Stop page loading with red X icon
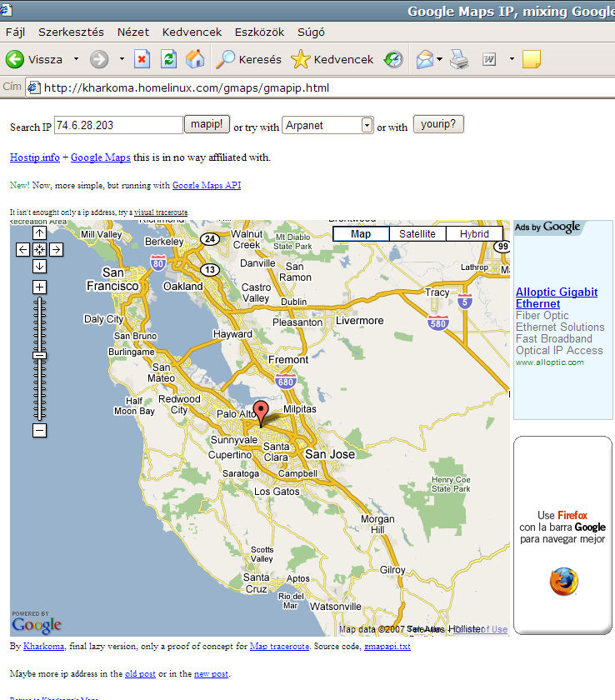 point(142,59)
